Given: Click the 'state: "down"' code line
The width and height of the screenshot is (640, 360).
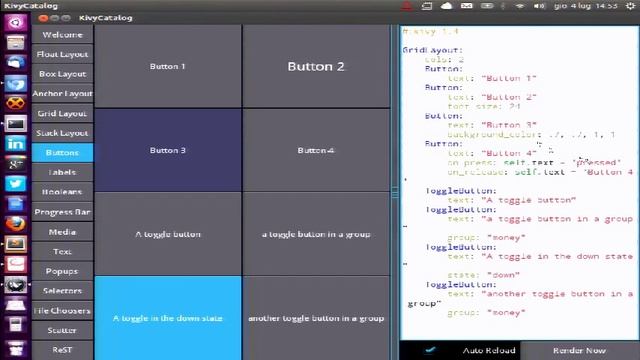Looking at the screenshot, I should click(484, 275).
